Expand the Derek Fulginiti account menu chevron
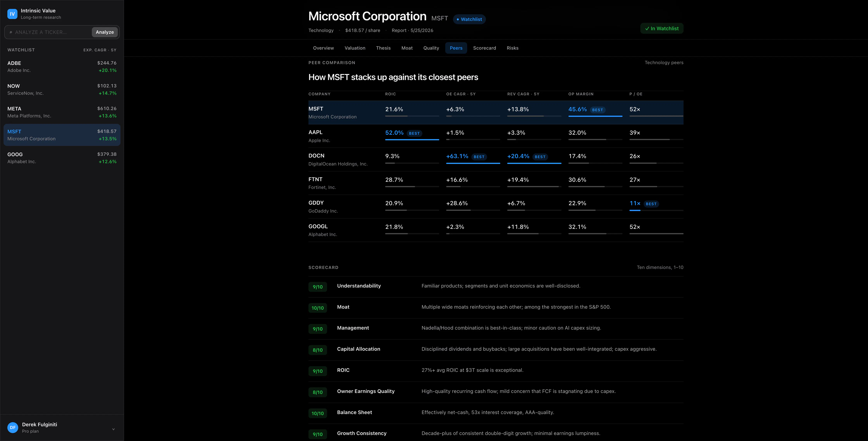The width and height of the screenshot is (868, 441). (x=114, y=429)
